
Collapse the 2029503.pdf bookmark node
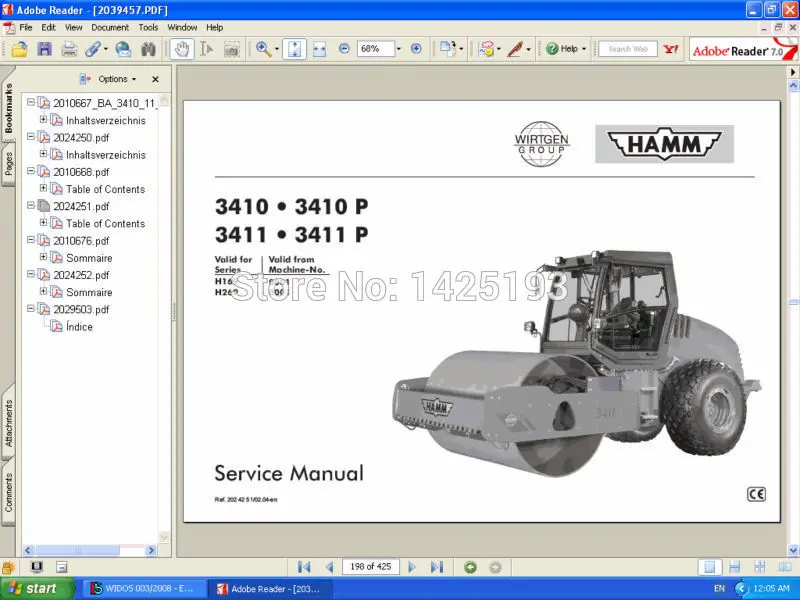[x=31, y=309]
